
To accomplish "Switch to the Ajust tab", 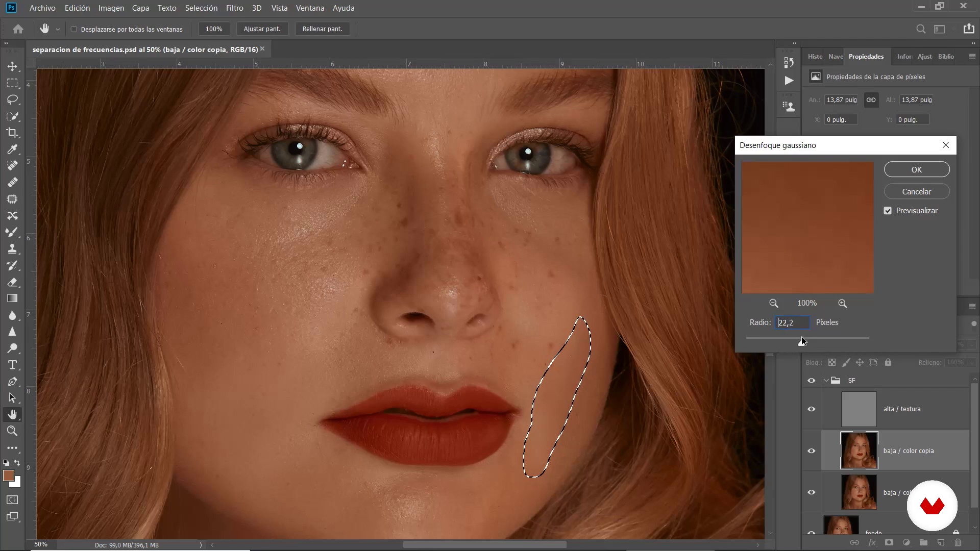I will (924, 57).
